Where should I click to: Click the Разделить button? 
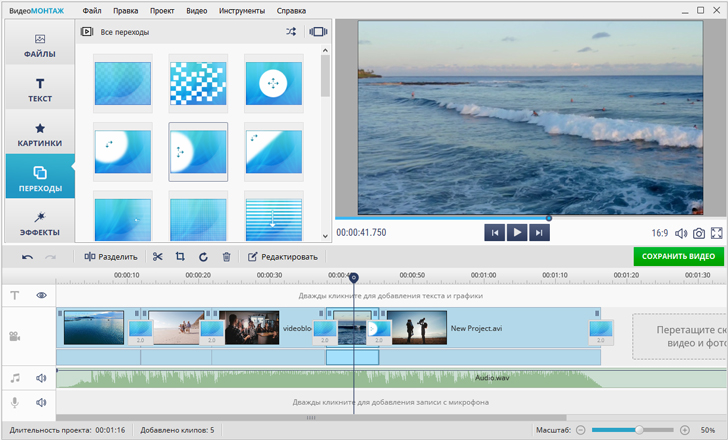[x=111, y=257]
